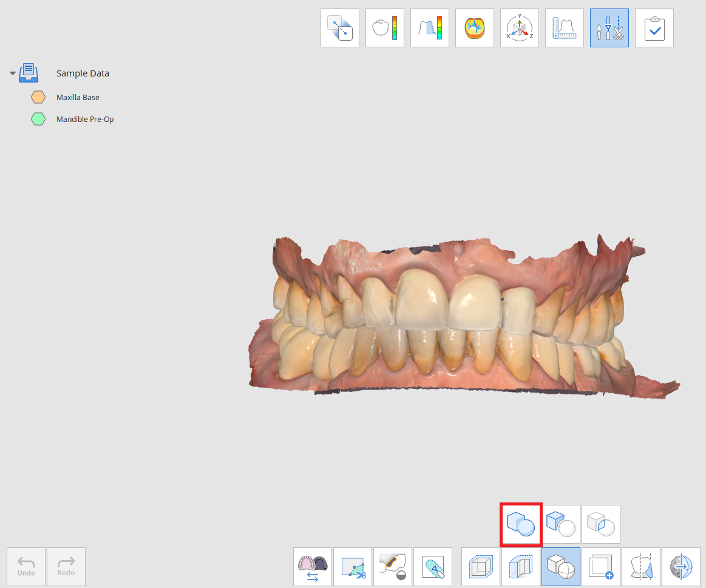Click the Sample Data project icon
The width and height of the screenshot is (706, 588).
[x=29, y=73]
